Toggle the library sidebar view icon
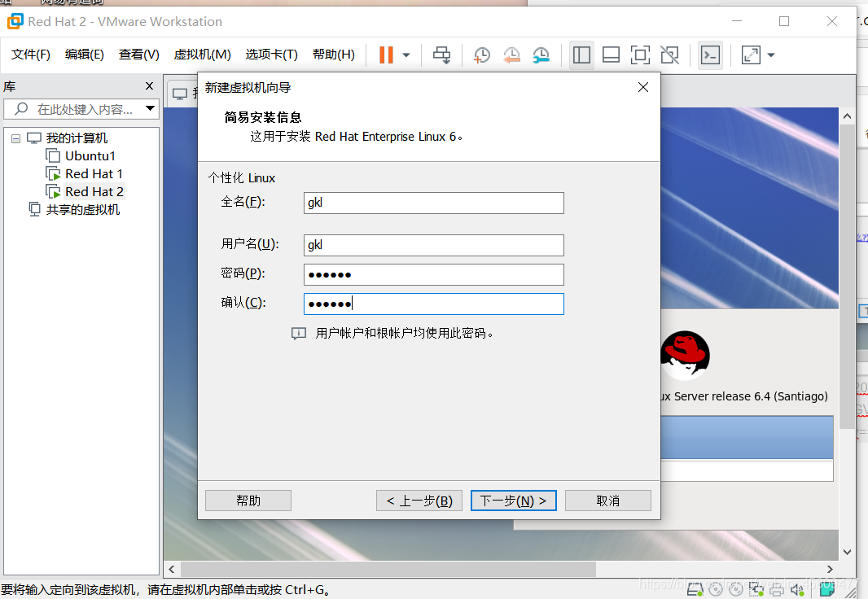 pyautogui.click(x=581, y=55)
